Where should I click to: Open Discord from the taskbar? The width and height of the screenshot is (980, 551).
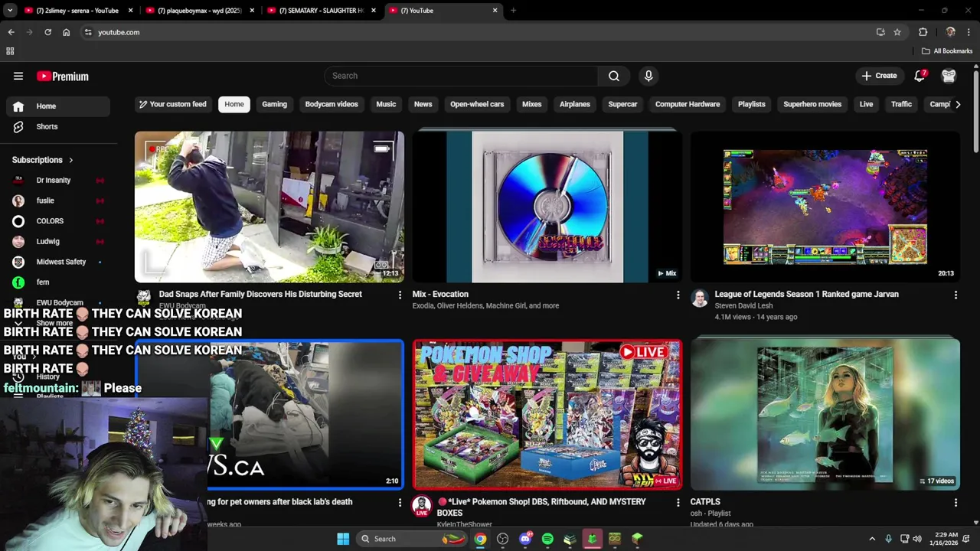(525, 539)
